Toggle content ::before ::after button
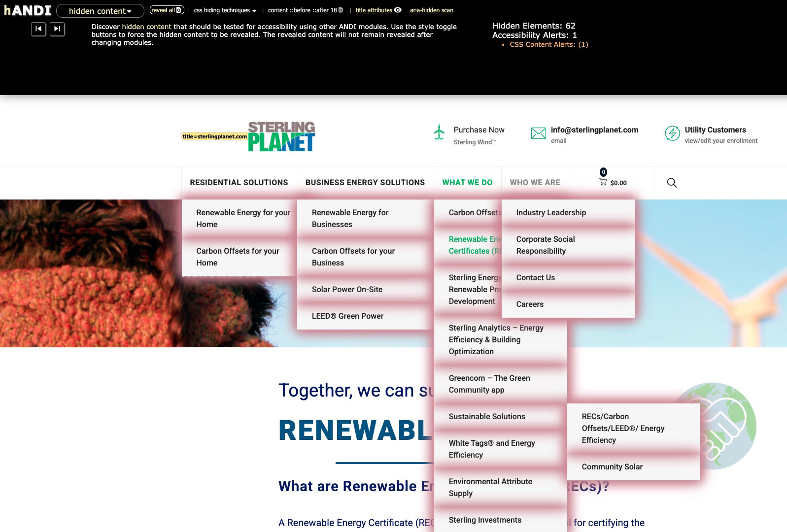 (305, 10)
